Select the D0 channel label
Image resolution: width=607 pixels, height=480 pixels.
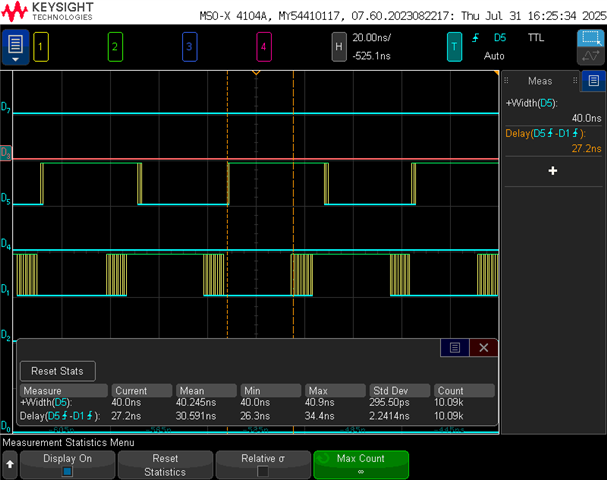click(5, 426)
